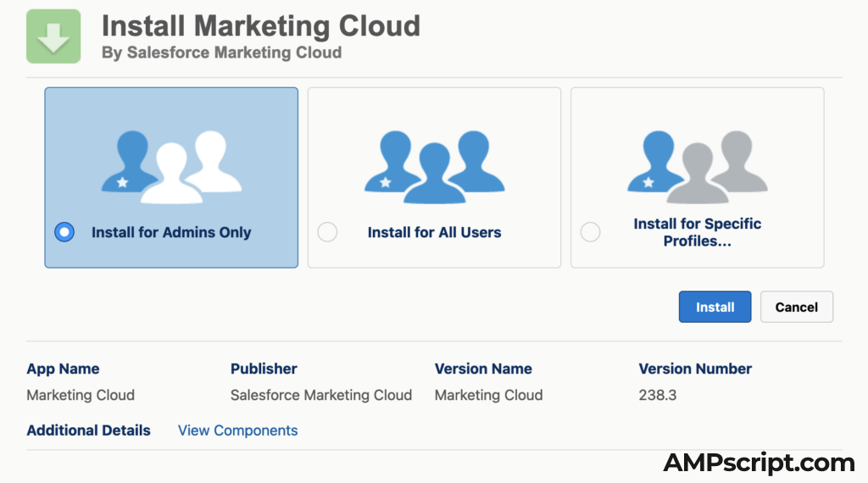The image size is (868, 483).
Task: Click the Salesforce Marketing Cloud publisher value
Action: pos(321,395)
